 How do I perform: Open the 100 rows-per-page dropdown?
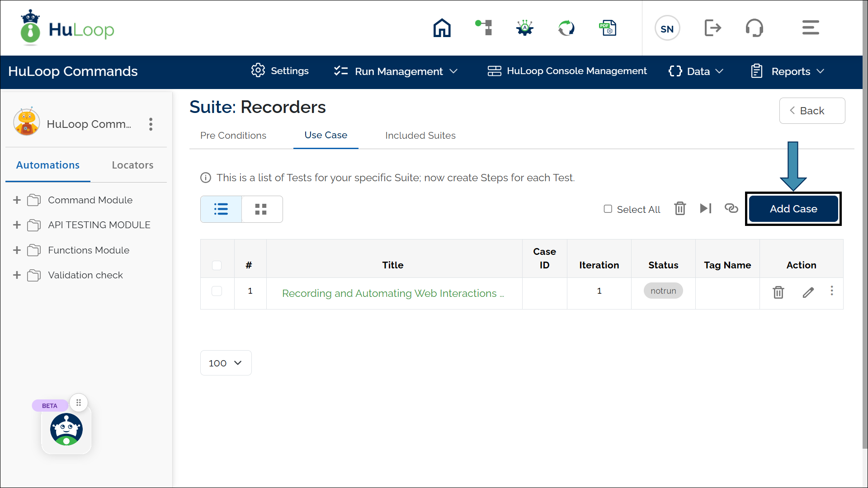[x=226, y=363]
